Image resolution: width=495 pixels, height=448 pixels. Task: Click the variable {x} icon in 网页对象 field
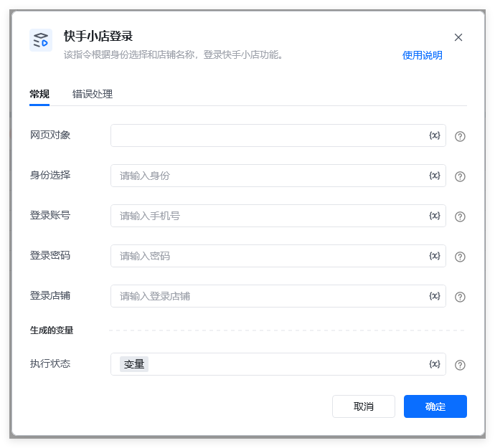tap(435, 135)
